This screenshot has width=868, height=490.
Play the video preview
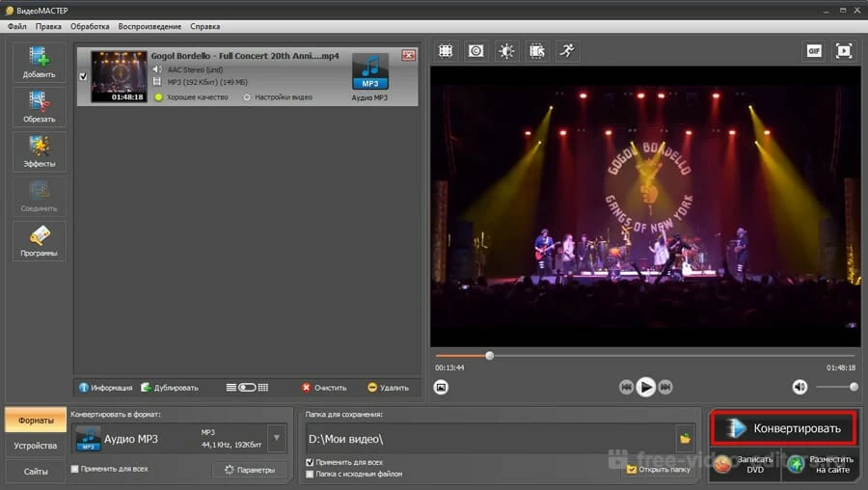click(645, 387)
